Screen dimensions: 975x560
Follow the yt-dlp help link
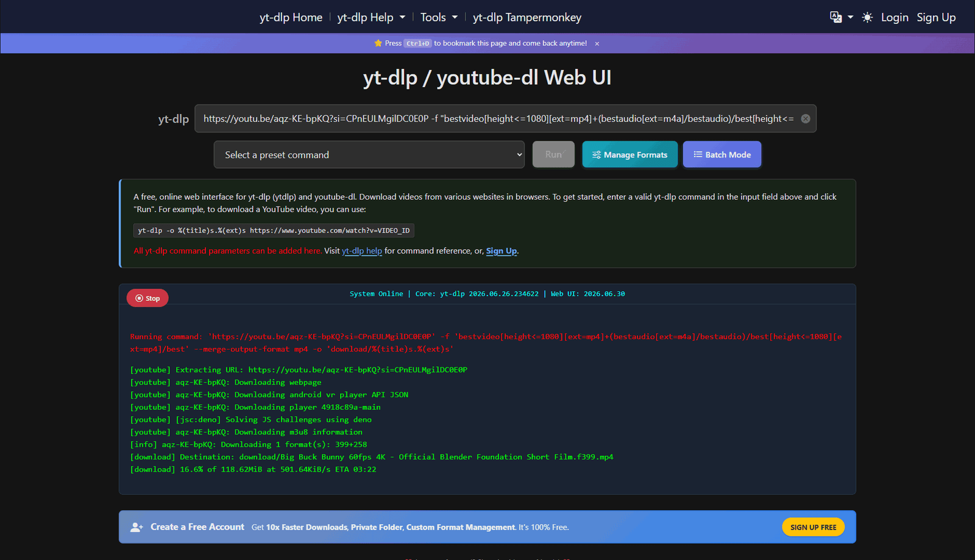click(362, 250)
